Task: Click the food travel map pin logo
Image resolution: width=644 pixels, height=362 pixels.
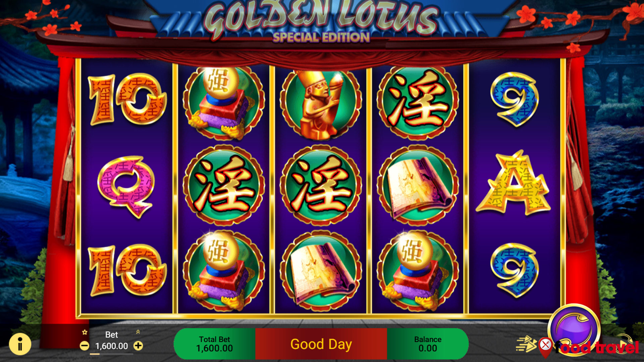Action: [545, 347]
